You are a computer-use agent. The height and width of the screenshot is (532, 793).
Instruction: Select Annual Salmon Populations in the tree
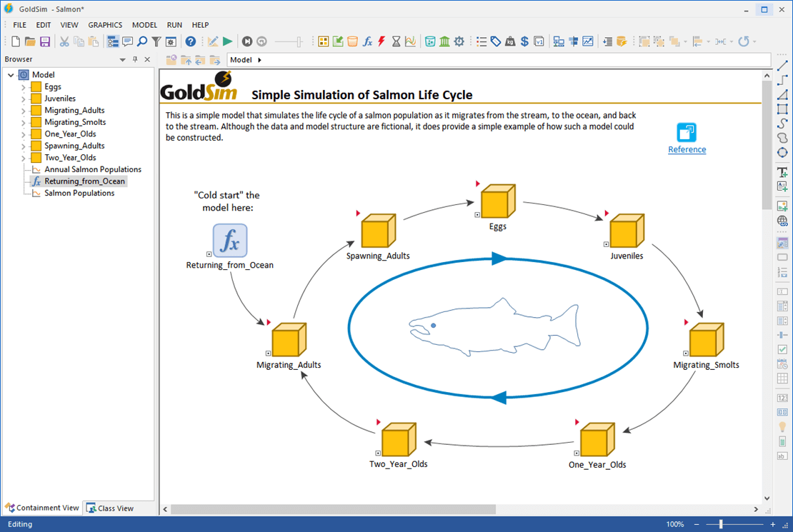(x=93, y=169)
